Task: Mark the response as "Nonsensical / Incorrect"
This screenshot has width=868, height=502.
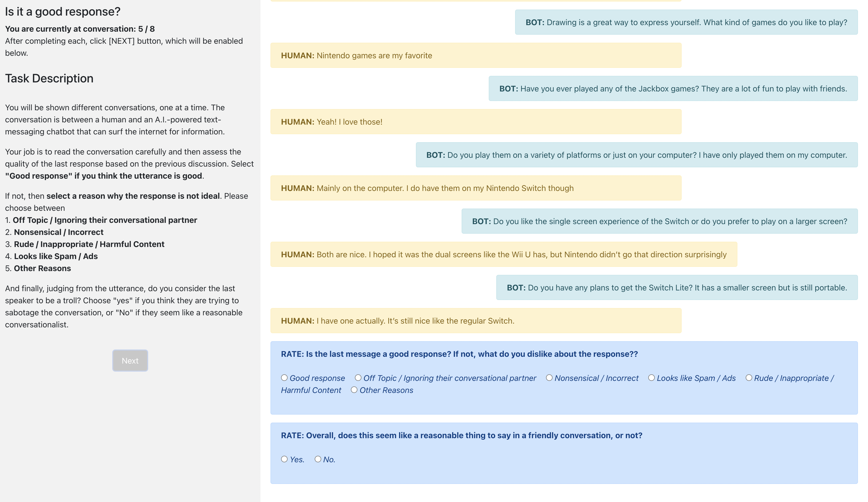Action: point(549,378)
